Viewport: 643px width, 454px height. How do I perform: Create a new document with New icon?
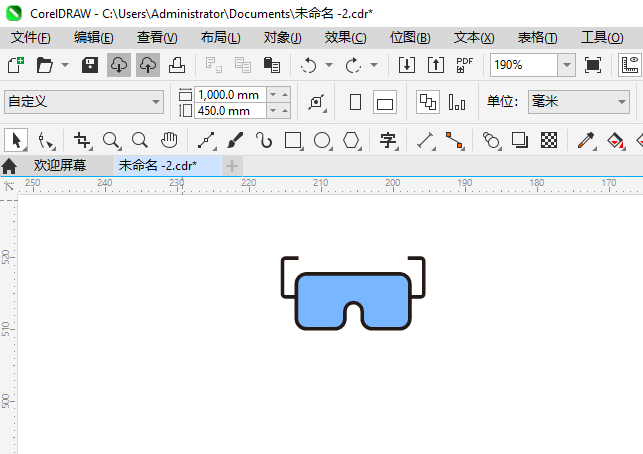tap(16, 65)
